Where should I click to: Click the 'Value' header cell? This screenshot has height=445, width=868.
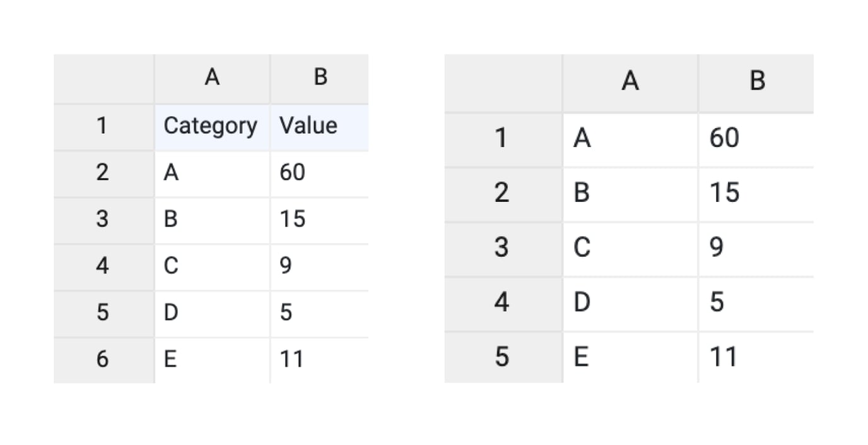[318, 126]
